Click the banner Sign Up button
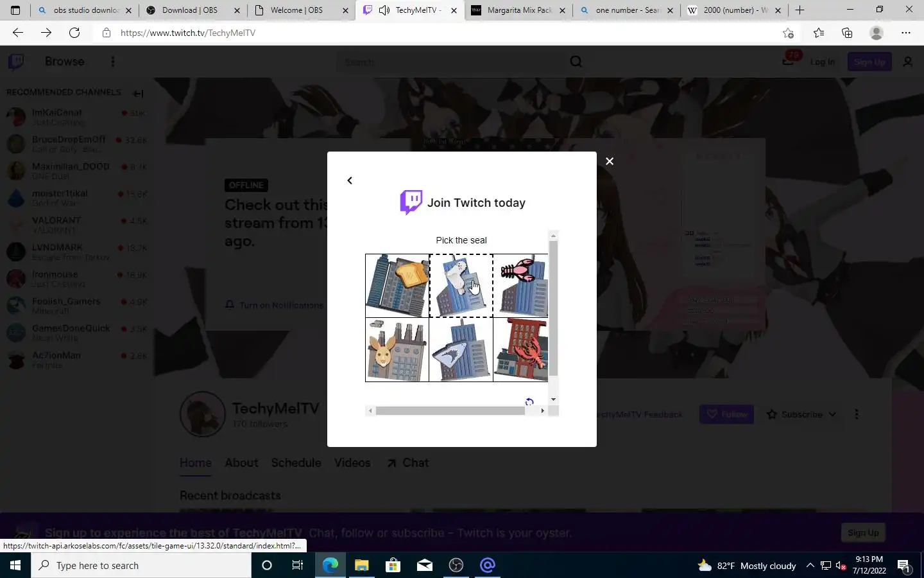Viewport: 924px width, 578px height. (863, 532)
